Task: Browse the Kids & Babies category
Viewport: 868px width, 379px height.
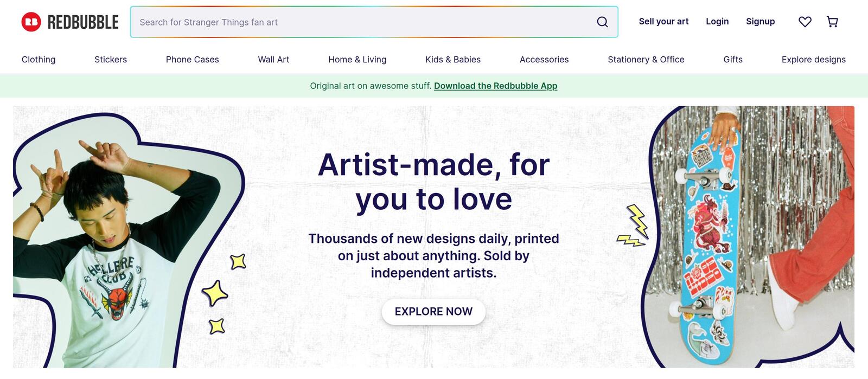Action: click(x=453, y=60)
